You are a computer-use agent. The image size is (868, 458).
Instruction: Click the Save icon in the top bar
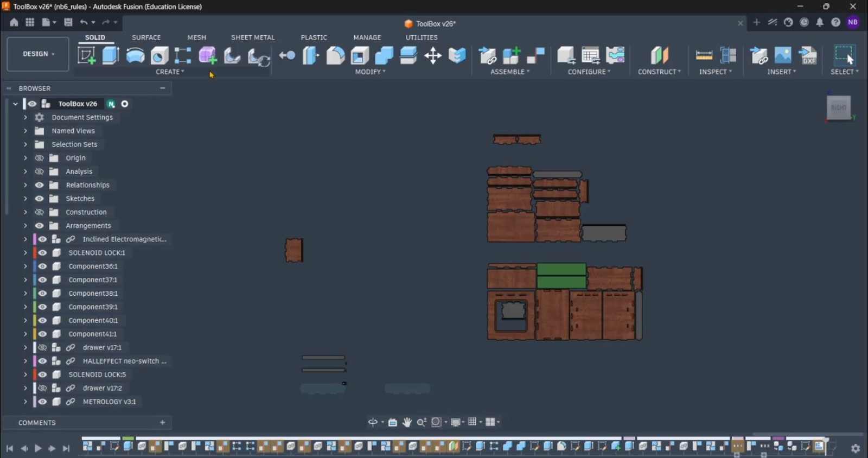click(x=68, y=22)
